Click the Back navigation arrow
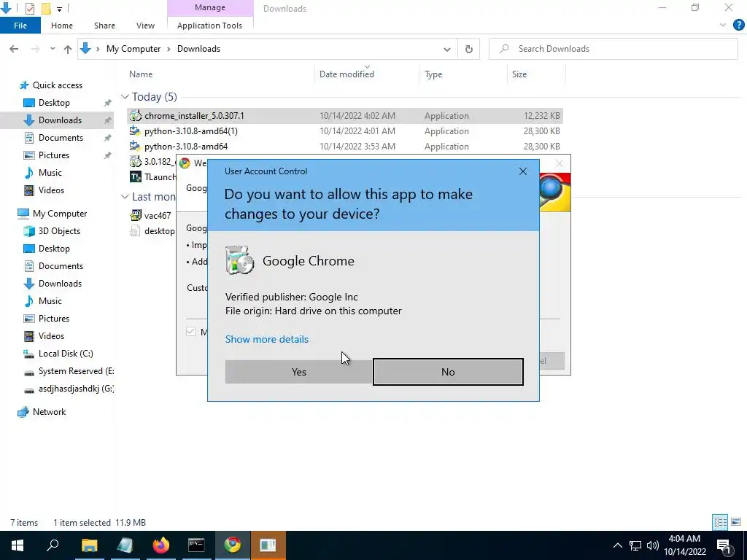Image resolution: width=747 pixels, height=560 pixels. pyautogui.click(x=14, y=49)
